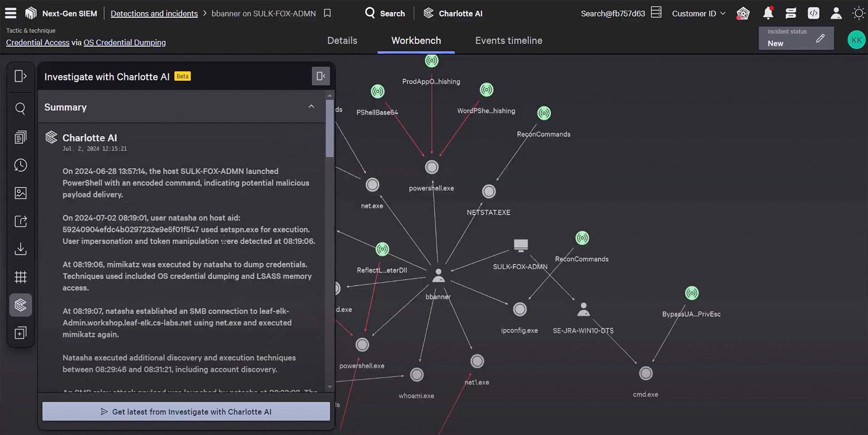Select the SULK-FOX-ADMN host node
The height and width of the screenshot is (435, 868).
[520, 245]
